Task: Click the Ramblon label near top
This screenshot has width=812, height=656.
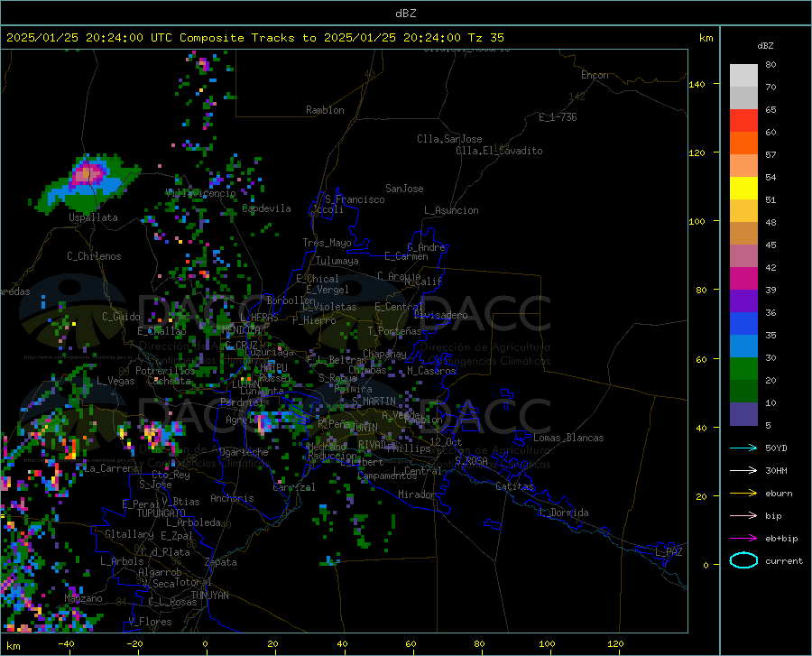Action: point(325,110)
